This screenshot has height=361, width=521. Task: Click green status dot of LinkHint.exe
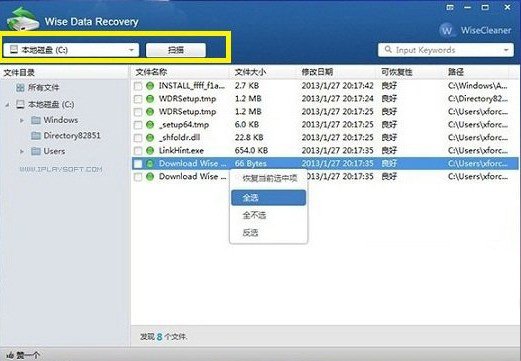[150, 151]
